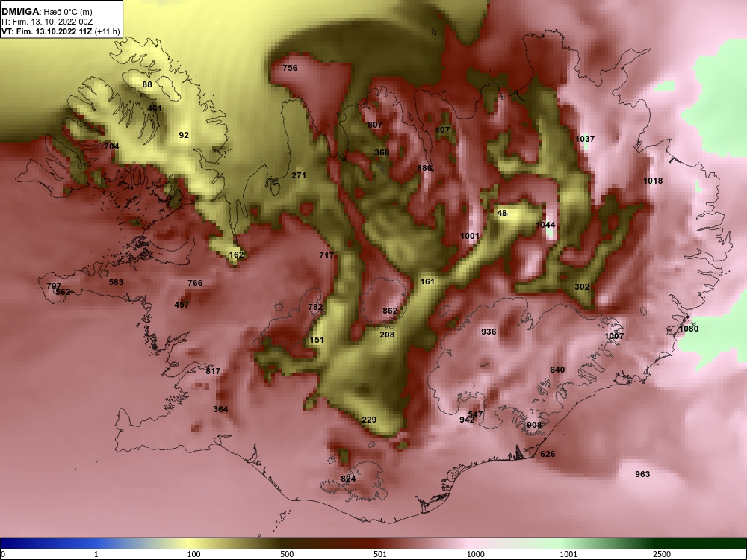The image size is (747, 560).
Task: Click the map value 1080 on the east coast
Action: pos(689,329)
